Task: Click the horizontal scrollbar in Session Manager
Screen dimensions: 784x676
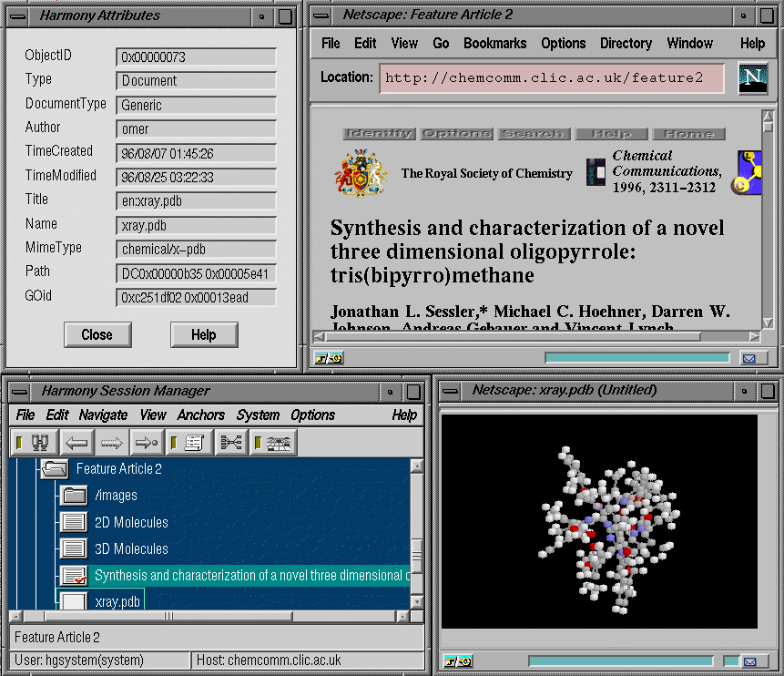Action: click(x=210, y=617)
